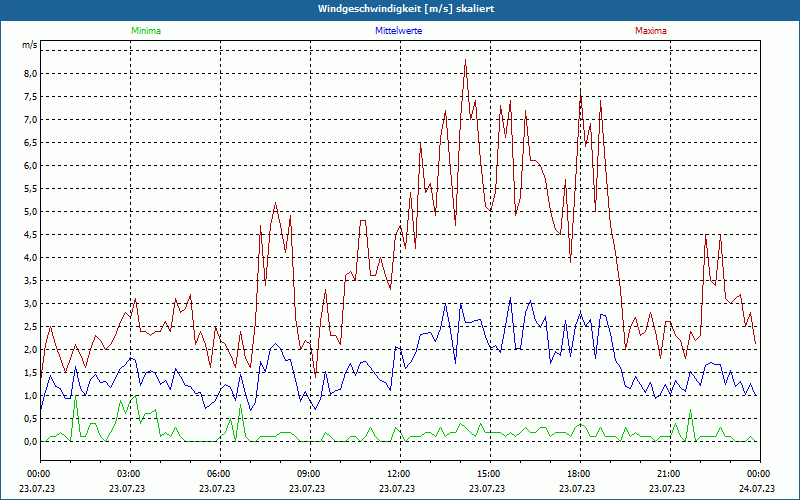Click the '4,0' y-axis value
800x500 pixels.
click(x=30, y=257)
